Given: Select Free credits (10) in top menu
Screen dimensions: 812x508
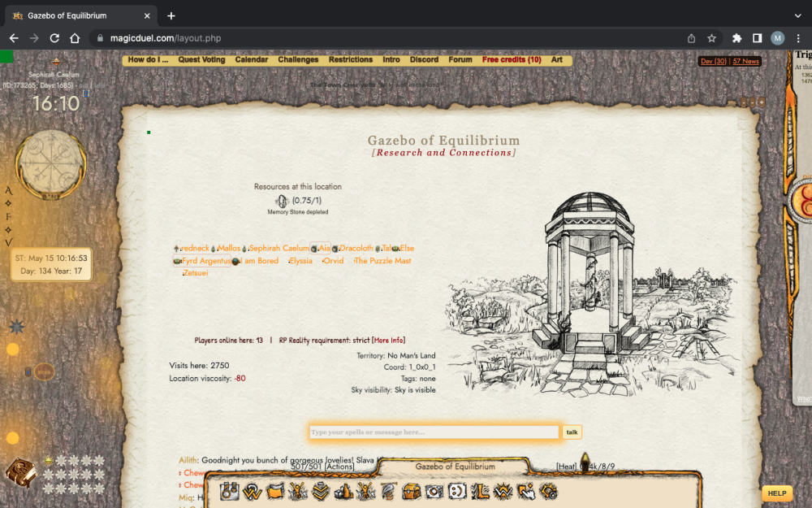Looking at the screenshot, I should (512, 60).
